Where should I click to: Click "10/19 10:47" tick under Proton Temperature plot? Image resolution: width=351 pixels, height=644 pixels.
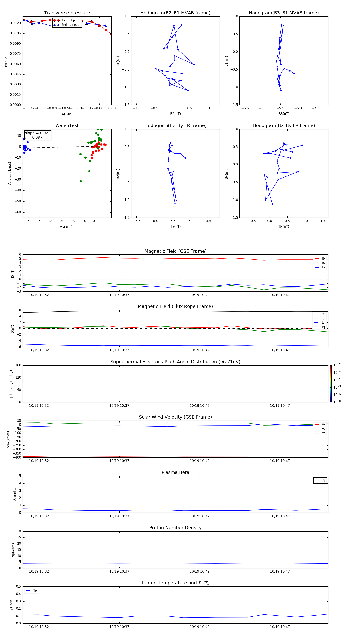[x=280, y=627]
